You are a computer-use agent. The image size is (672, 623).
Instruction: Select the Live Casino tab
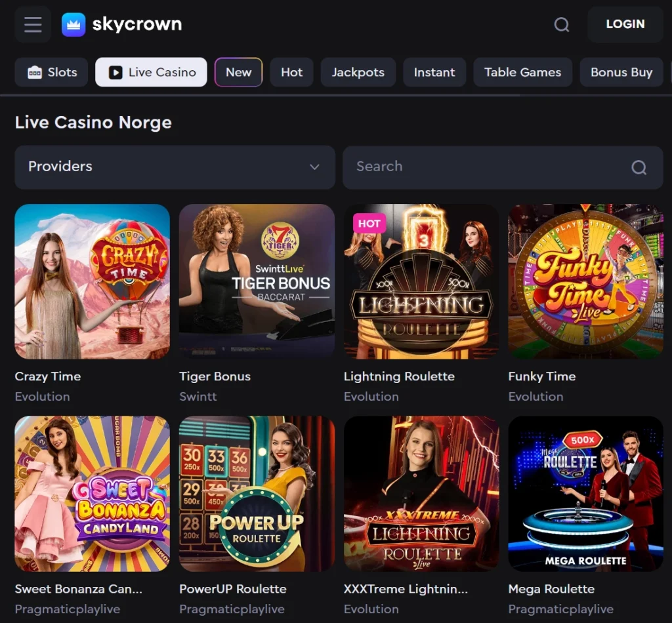tap(151, 72)
